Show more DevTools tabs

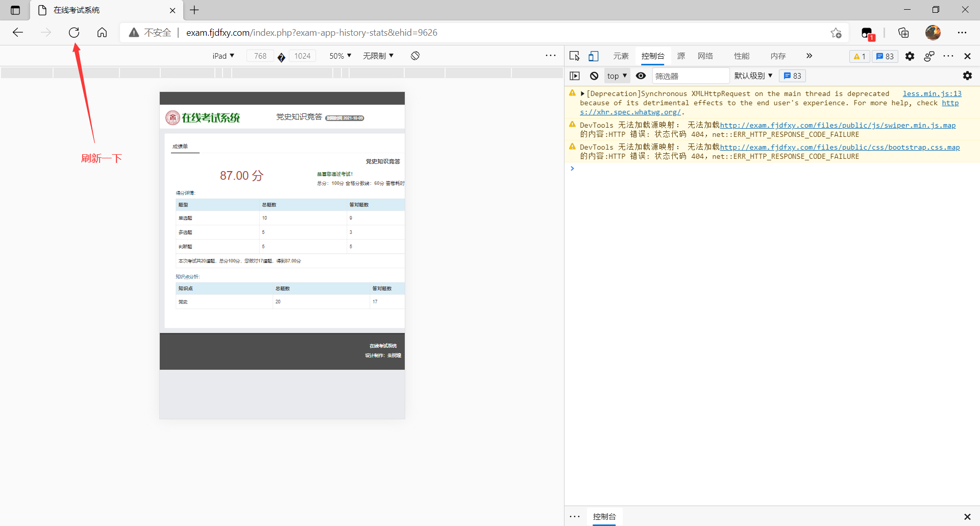click(809, 56)
